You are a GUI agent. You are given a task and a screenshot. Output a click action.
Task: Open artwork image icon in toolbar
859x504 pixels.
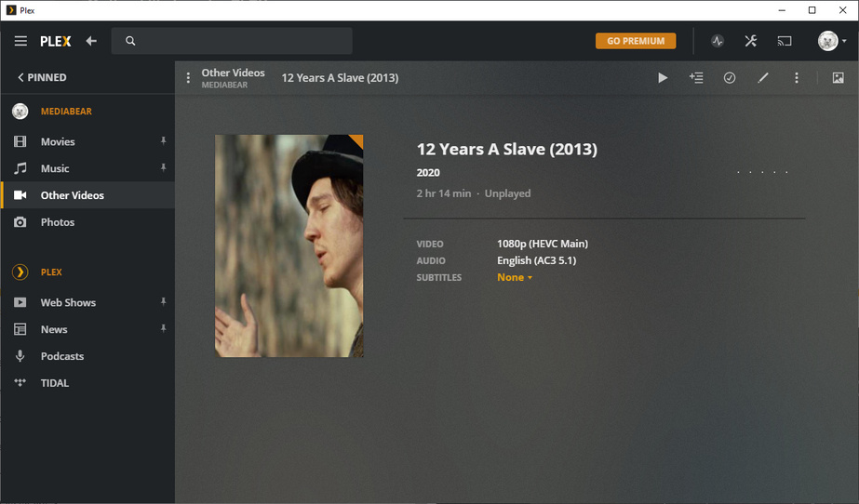839,78
